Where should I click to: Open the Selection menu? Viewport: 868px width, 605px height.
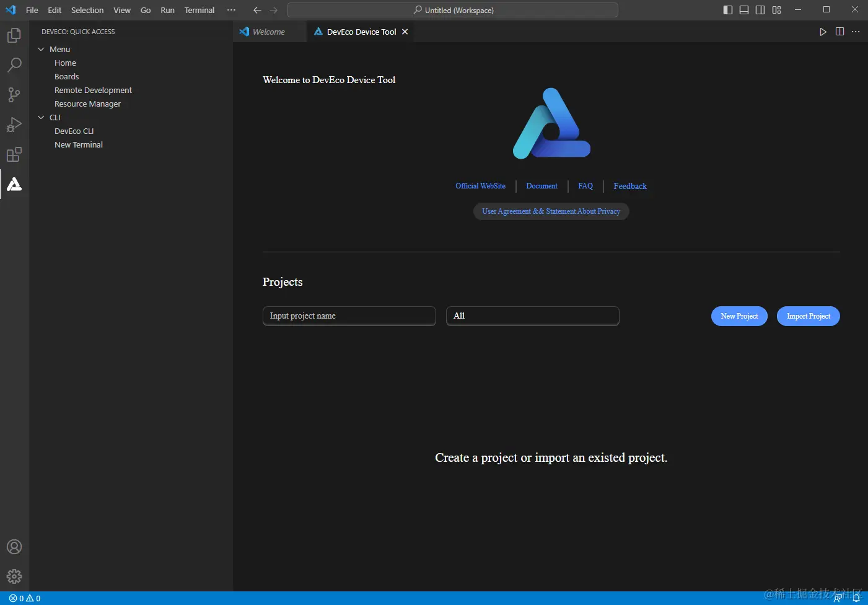pos(87,10)
